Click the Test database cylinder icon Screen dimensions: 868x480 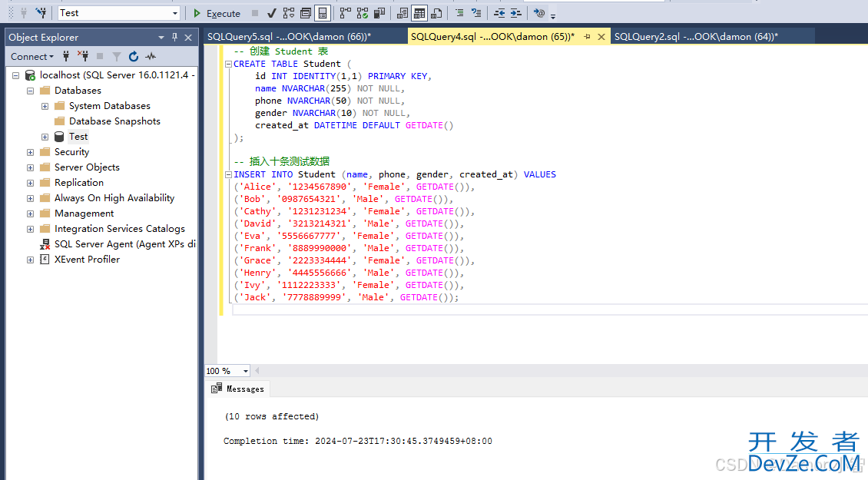point(59,136)
